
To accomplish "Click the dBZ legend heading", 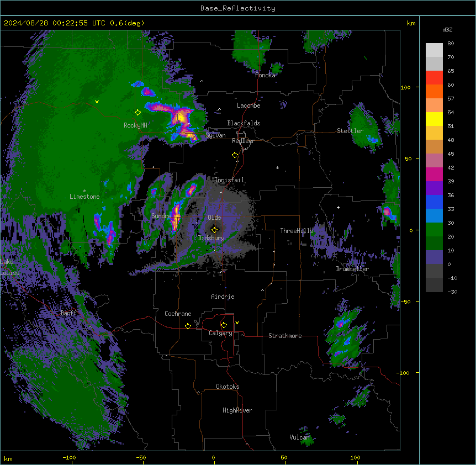I will 447,29.
